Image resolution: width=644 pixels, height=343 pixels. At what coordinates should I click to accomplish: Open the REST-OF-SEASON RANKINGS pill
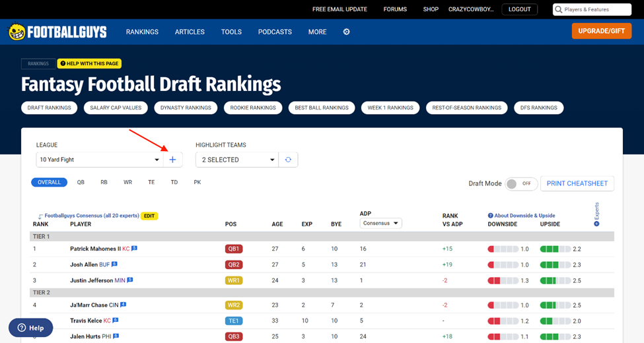pyautogui.click(x=466, y=108)
